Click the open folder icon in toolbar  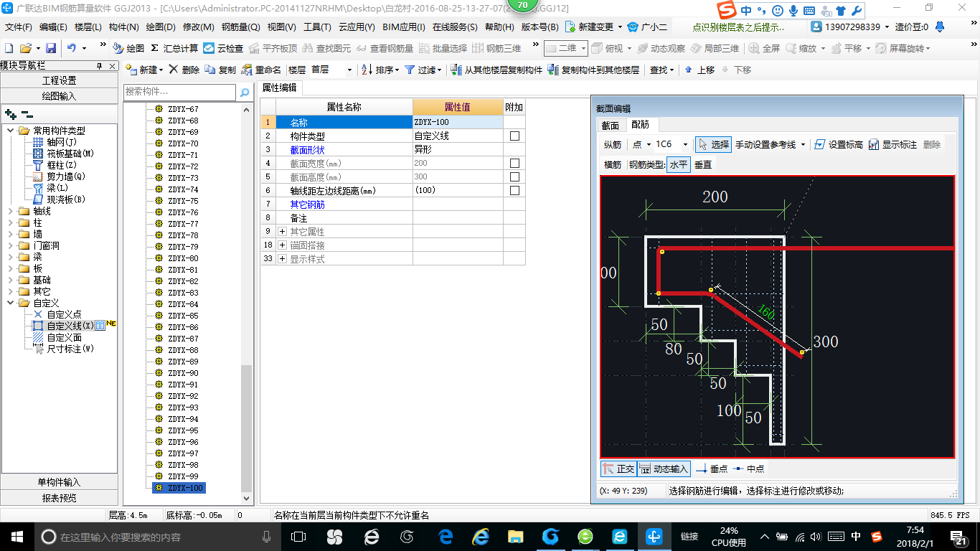point(25,48)
